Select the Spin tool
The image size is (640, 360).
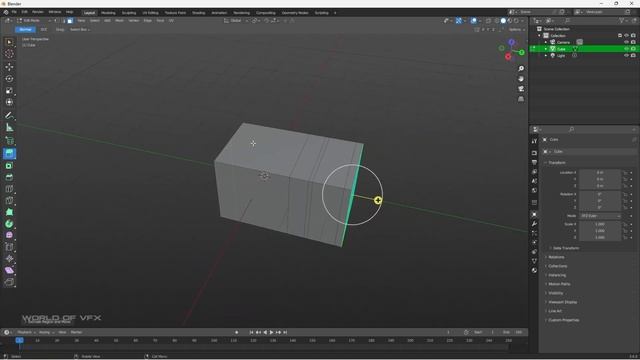point(9,224)
